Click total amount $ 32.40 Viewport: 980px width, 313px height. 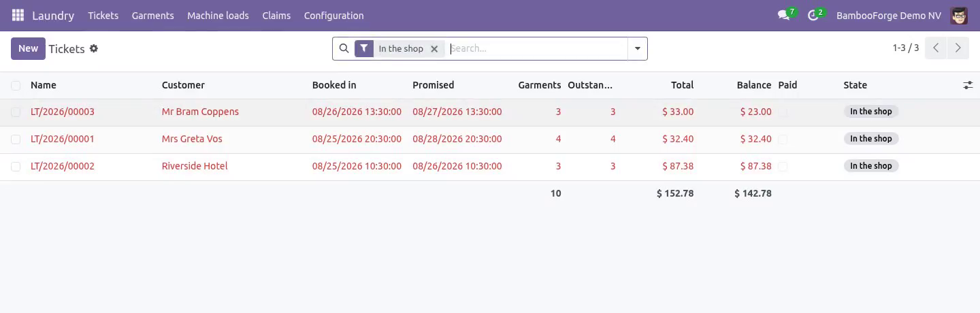tap(678, 139)
